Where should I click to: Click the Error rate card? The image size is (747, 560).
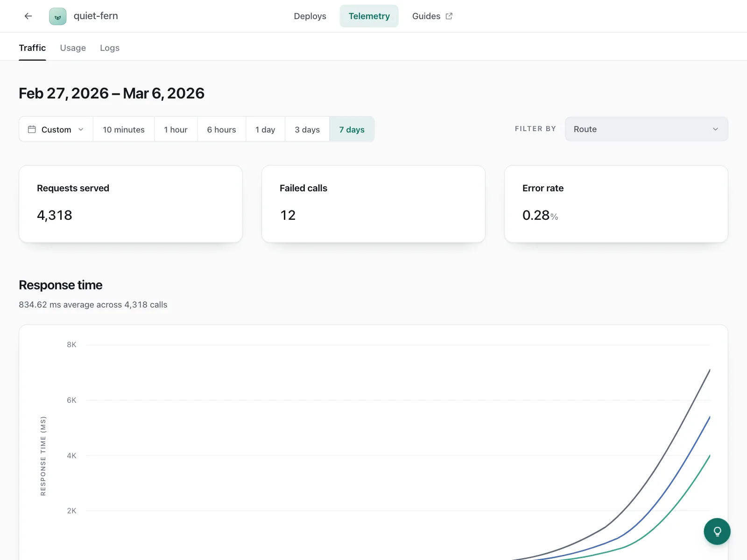(x=616, y=204)
